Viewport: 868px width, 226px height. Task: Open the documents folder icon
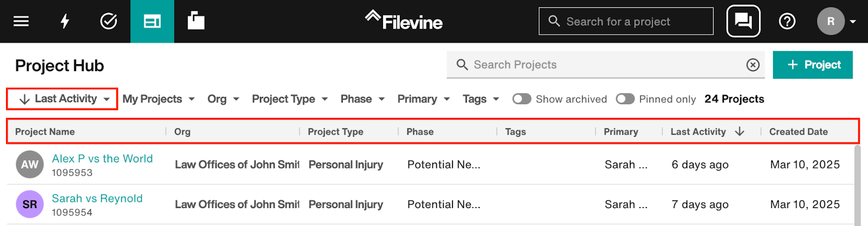(x=196, y=21)
